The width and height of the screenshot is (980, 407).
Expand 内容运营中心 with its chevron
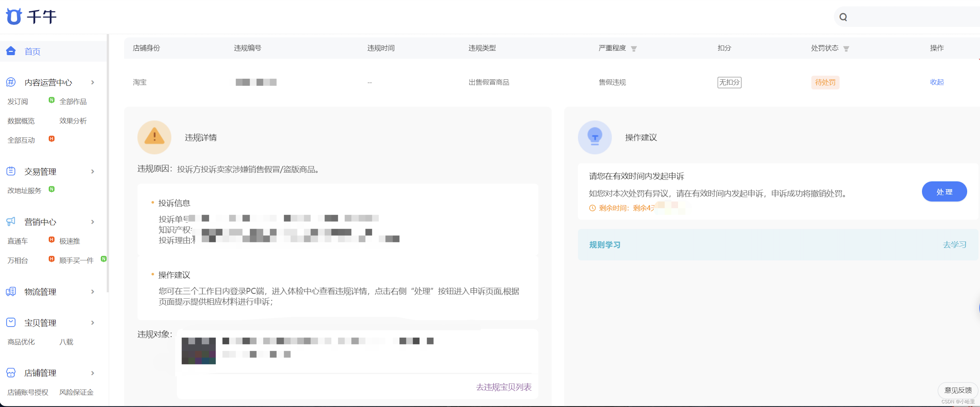coord(93,82)
